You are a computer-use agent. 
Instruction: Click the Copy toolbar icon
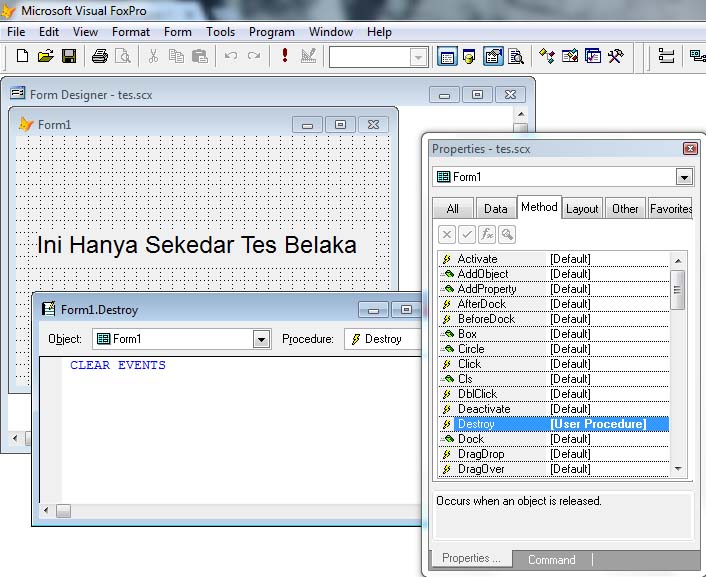176,56
